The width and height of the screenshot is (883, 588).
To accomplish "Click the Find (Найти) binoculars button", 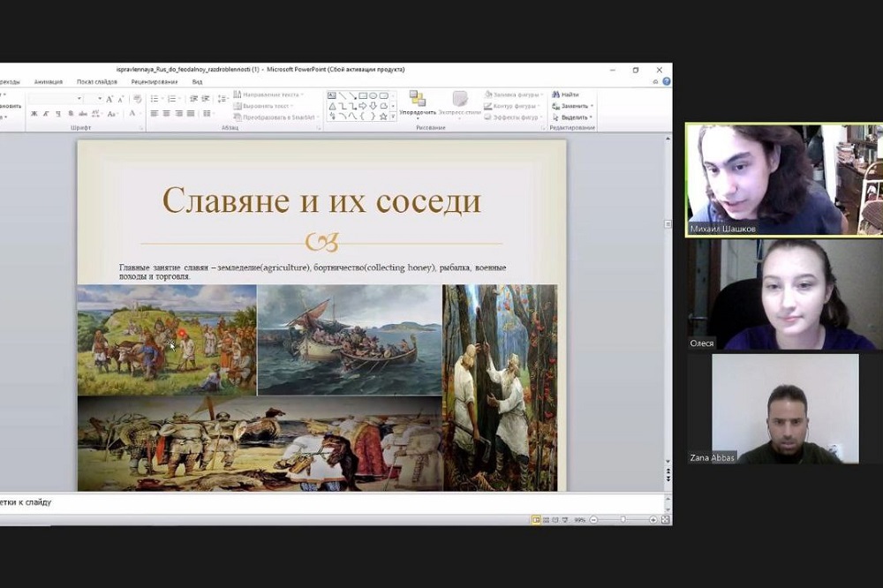I will pos(565,94).
